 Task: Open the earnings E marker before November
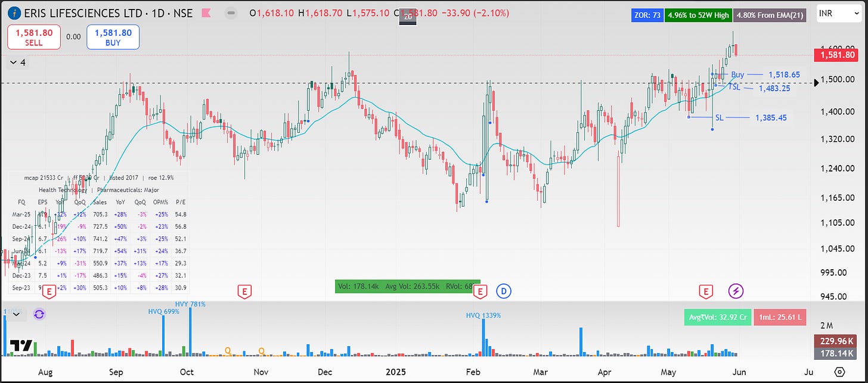[243, 291]
